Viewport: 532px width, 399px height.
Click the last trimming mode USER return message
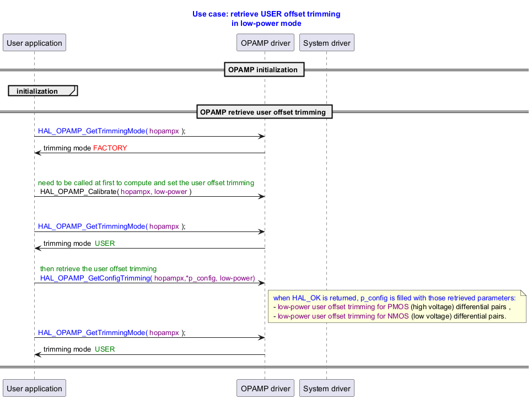(79, 349)
